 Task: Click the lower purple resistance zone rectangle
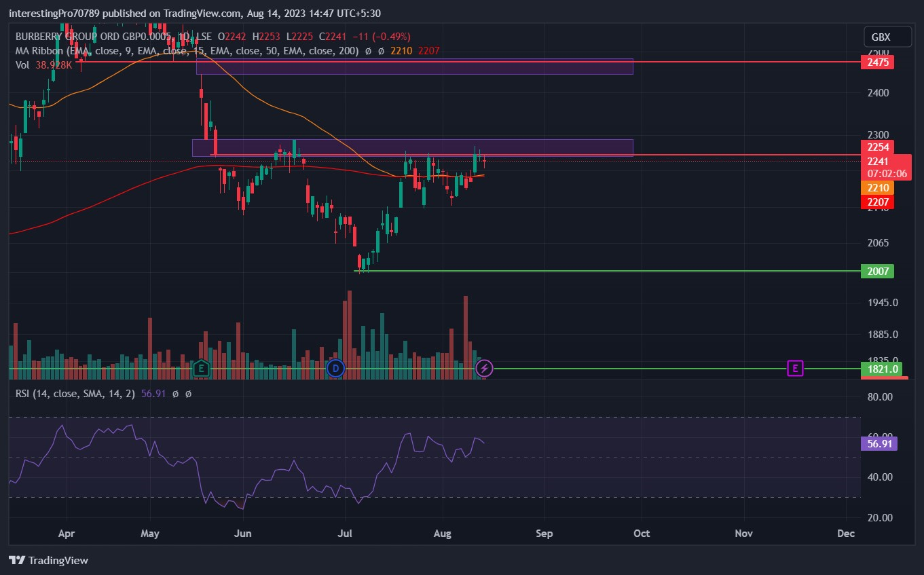click(x=412, y=148)
